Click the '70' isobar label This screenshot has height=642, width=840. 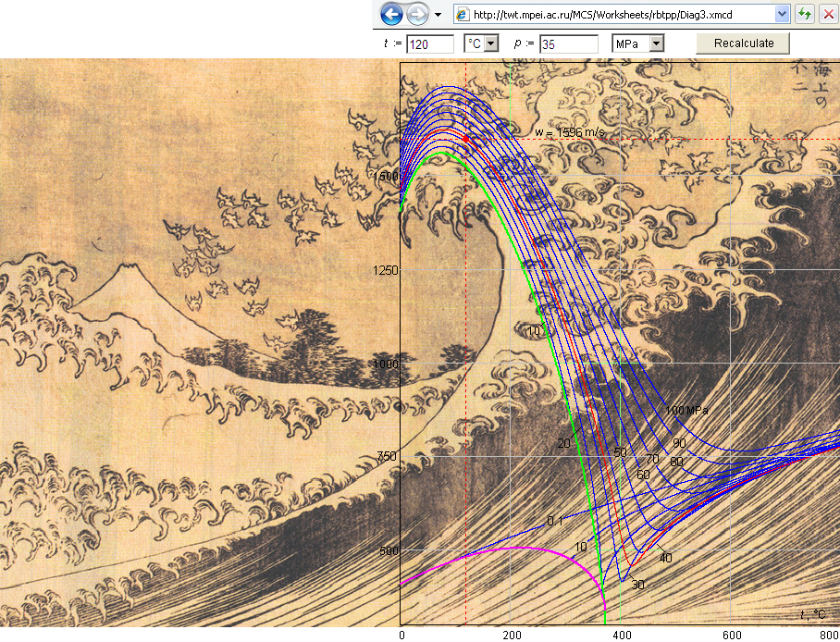tap(652, 459)
